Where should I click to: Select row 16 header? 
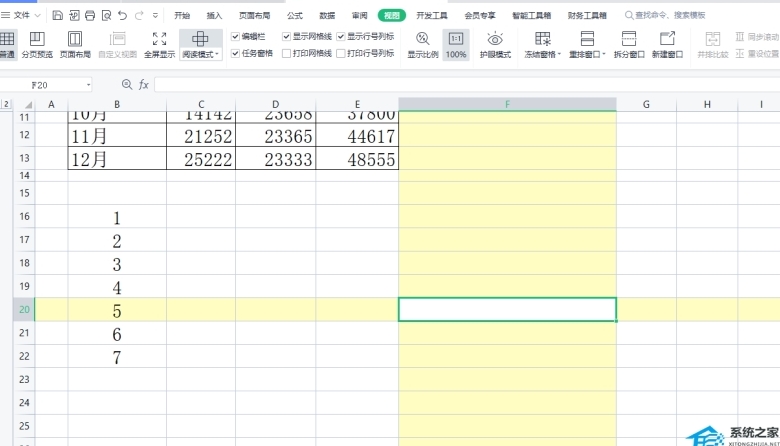point(24,216)
